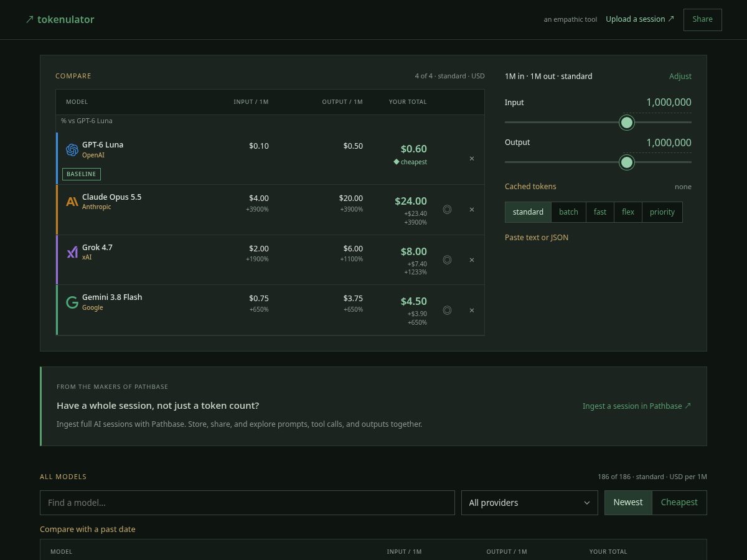
Task: Click the Input tokens slider handle
Action: [627, 123]
